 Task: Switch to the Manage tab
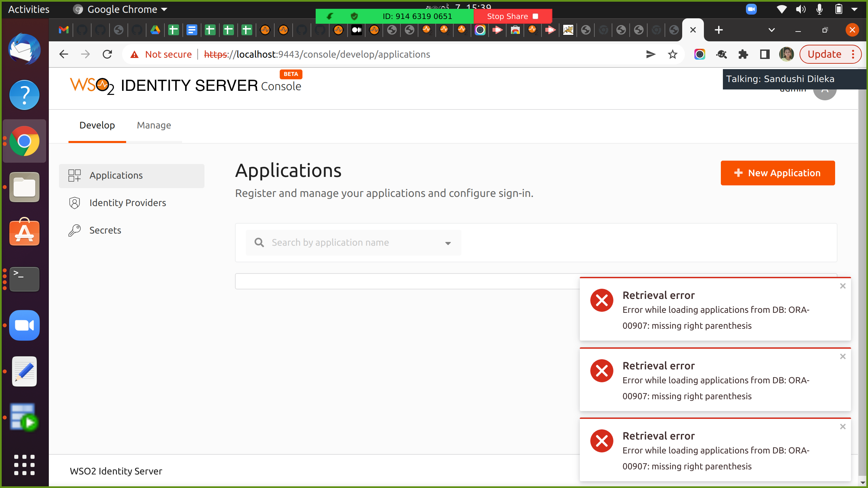(154, 125)
